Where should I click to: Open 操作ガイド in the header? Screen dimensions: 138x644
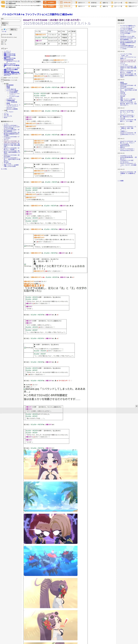80,3
